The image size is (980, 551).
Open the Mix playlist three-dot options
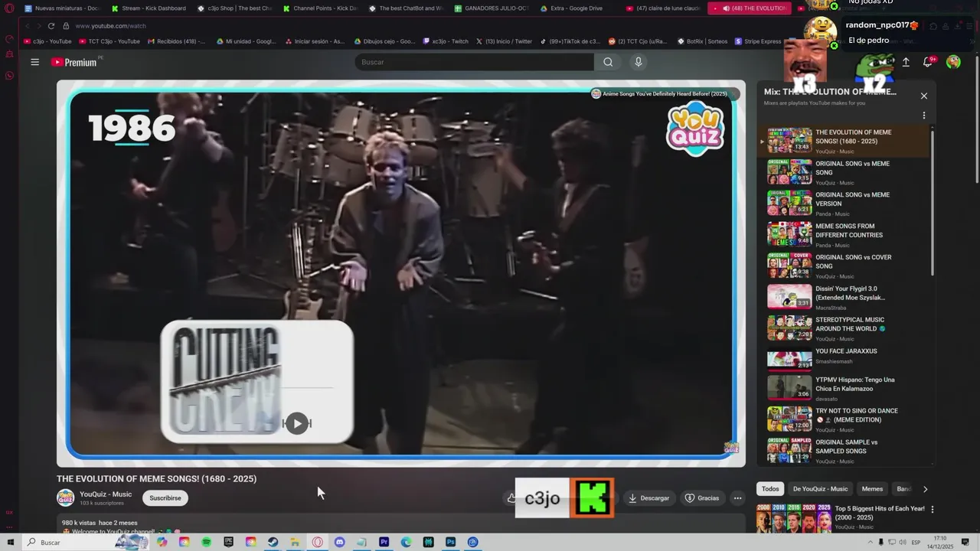click(x=923, y=116)
